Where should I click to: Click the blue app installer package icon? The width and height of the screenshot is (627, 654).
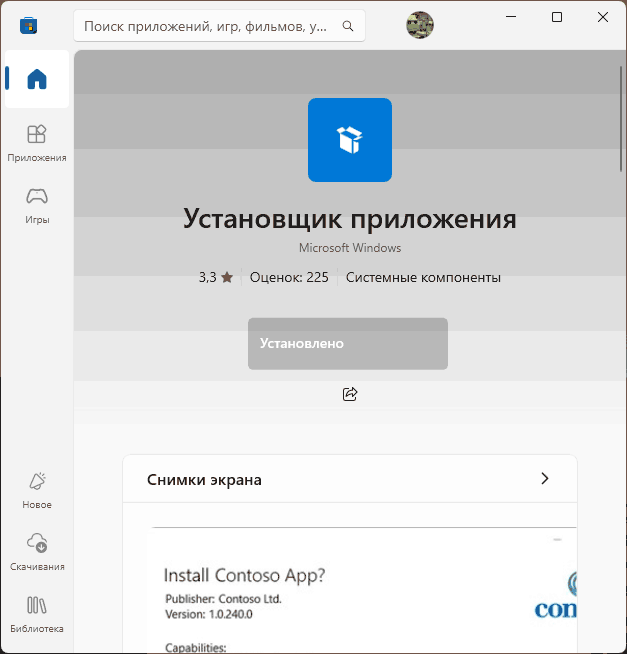tap(350, 140)
